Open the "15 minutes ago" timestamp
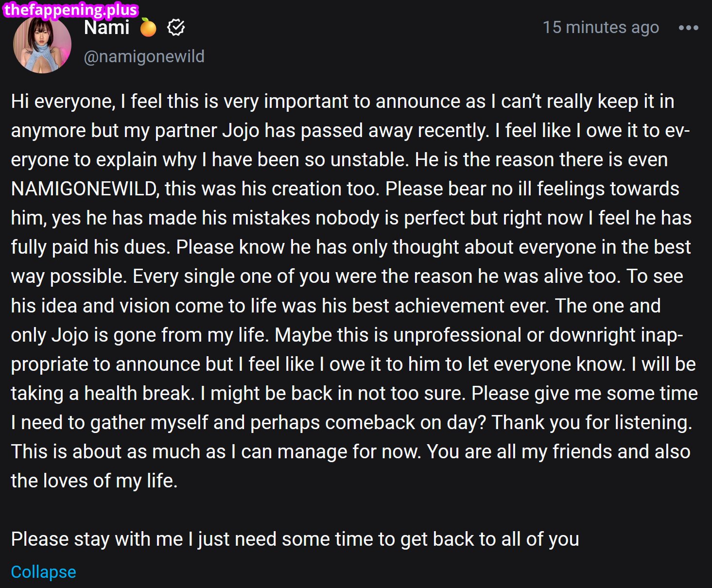Screen dimensions: 712x588 (601, 28)
